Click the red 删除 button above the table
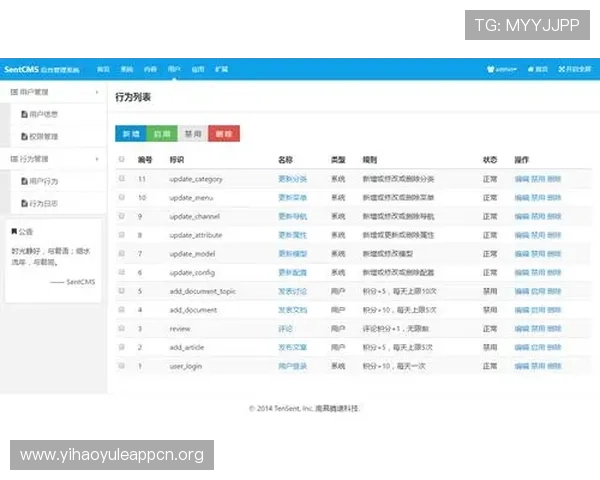The image size is (600, 480). pos(224,134)
